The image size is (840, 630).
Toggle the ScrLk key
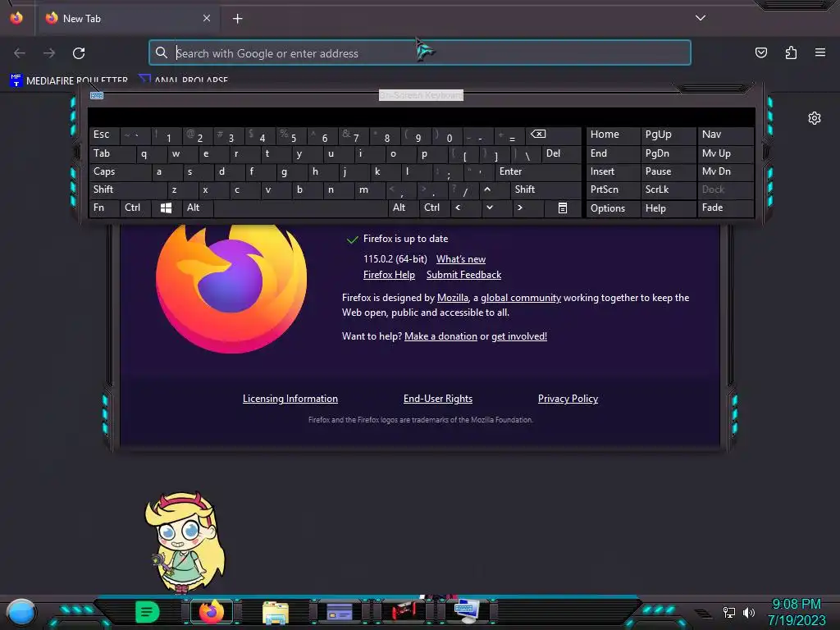(668, 189)
